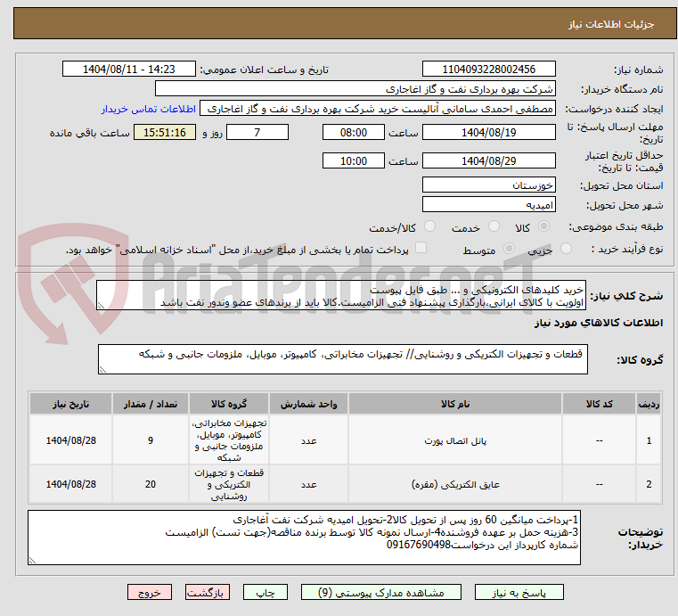Click the deadline time field 08:00
678x616 pixels.
(x=354, y=132)
